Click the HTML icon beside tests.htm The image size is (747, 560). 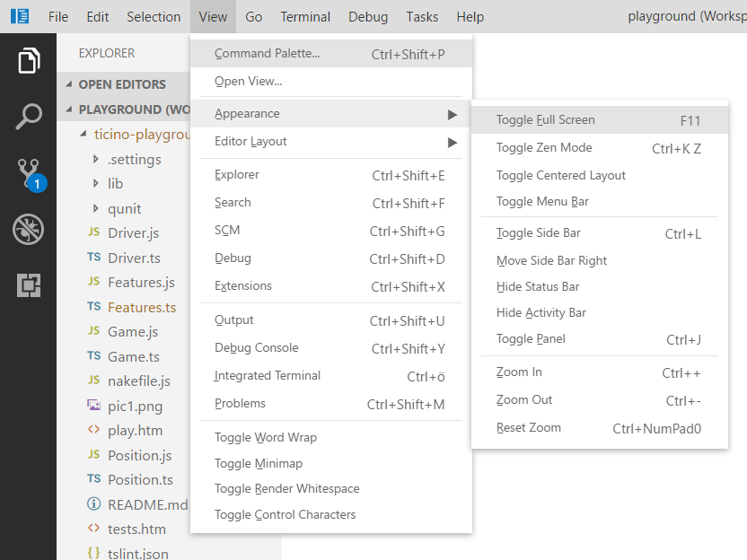[x=94, y=528]
